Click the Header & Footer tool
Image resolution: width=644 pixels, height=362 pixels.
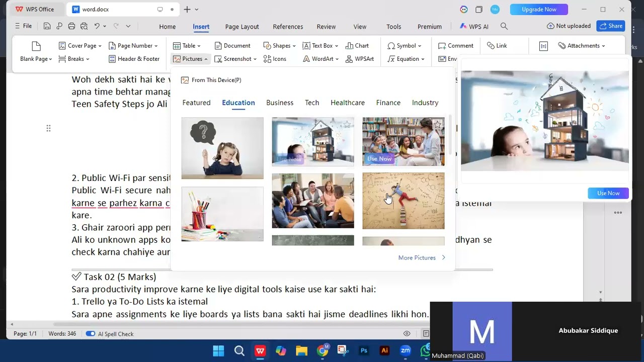tap(134, 59)
